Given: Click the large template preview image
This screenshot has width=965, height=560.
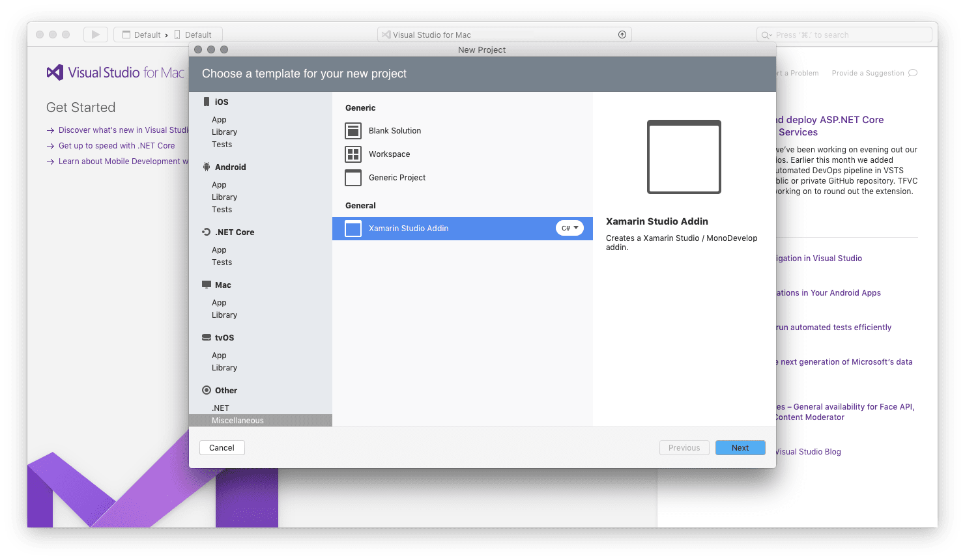Looking at the screenshot, I should (684, 157).
